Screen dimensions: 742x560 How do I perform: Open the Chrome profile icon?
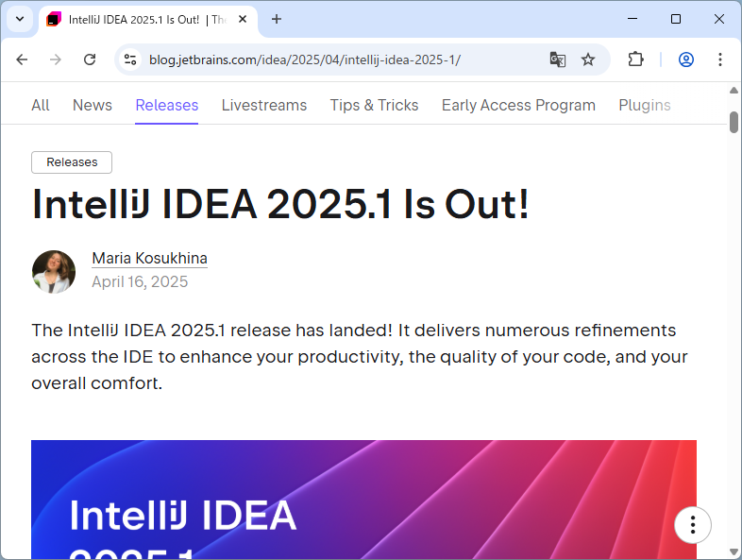point(686,59)
